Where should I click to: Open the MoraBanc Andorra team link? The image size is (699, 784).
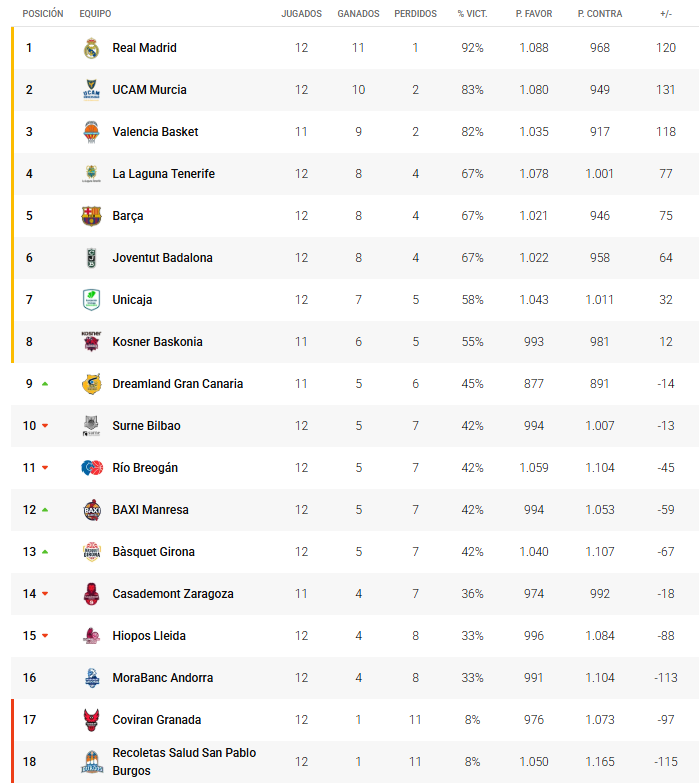tap(162, 678)
